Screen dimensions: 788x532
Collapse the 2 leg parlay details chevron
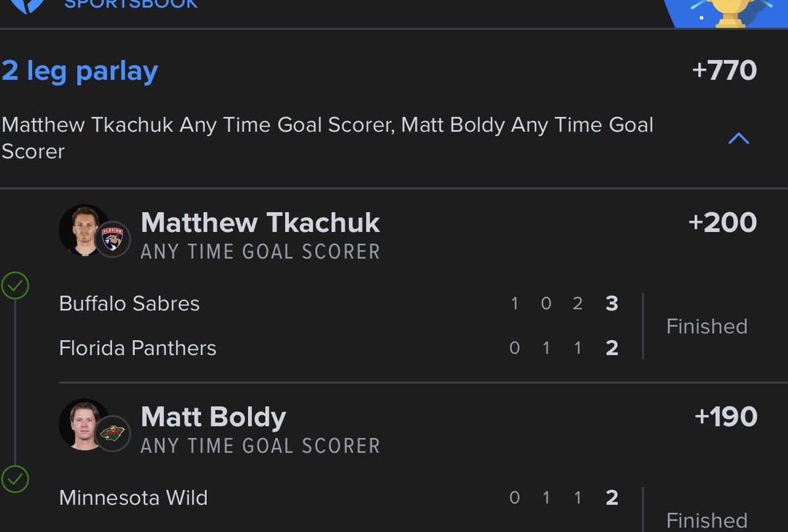point(739,139)
